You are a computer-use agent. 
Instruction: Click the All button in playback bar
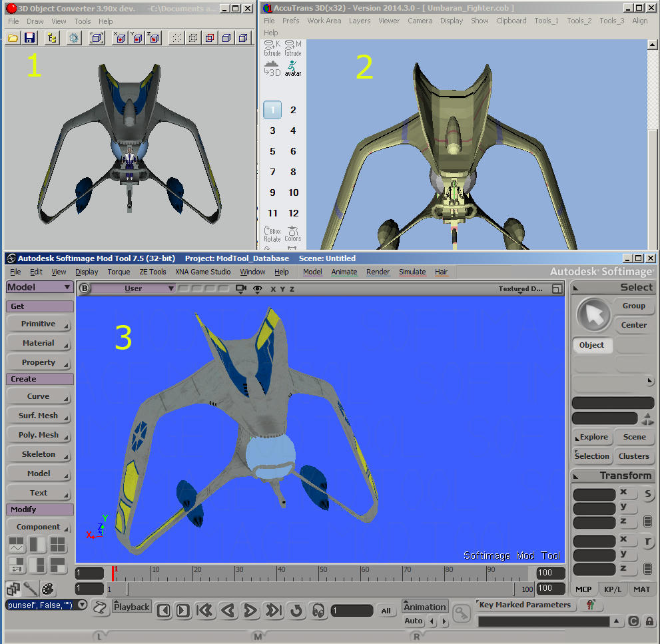pyautogui.click(x=386, y=611)
